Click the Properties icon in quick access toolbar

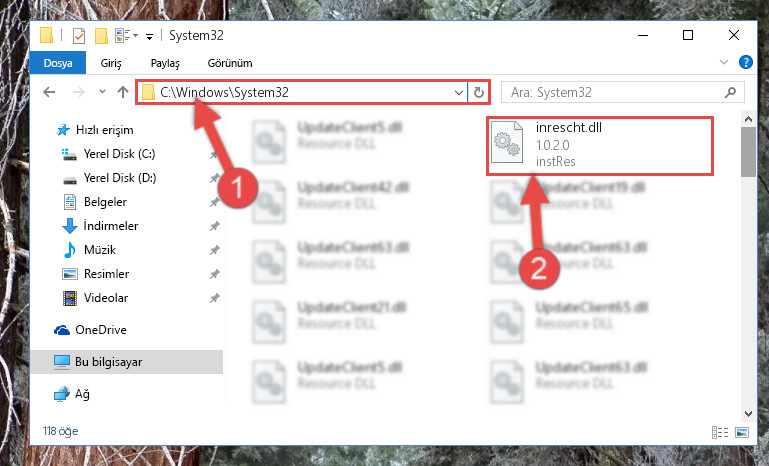pos(78,36)
